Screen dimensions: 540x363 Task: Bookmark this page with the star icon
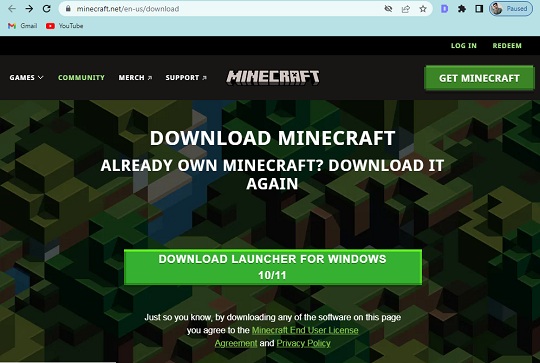(423, 9)
